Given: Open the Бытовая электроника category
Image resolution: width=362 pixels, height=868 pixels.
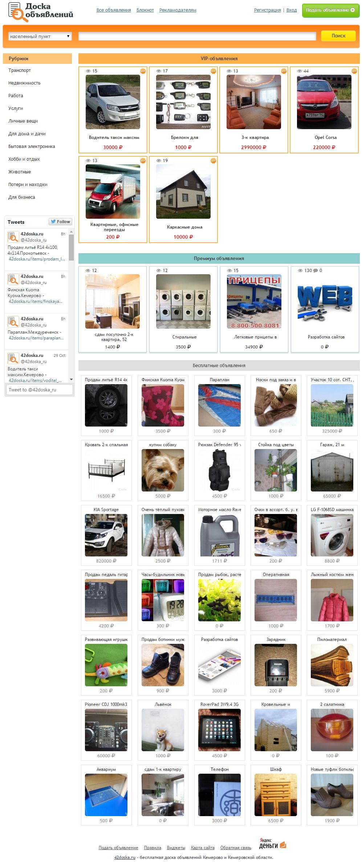Looking at the screenshot, I should (x=32, y=147).
